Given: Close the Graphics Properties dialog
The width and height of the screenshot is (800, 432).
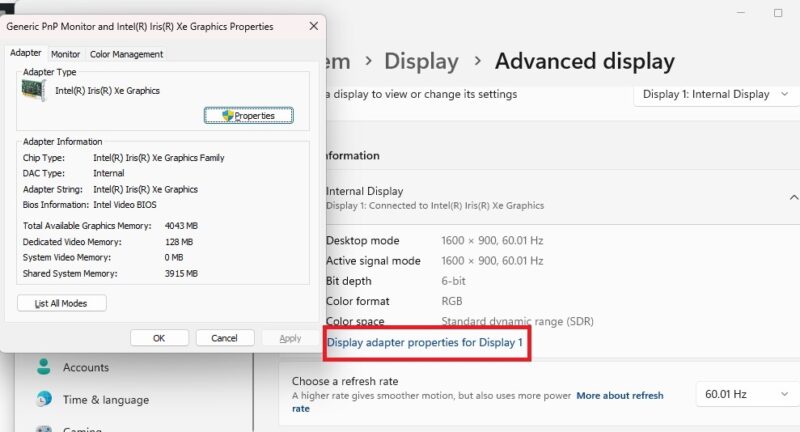Looking at the screenshot, I should click(x=314, y=26).
